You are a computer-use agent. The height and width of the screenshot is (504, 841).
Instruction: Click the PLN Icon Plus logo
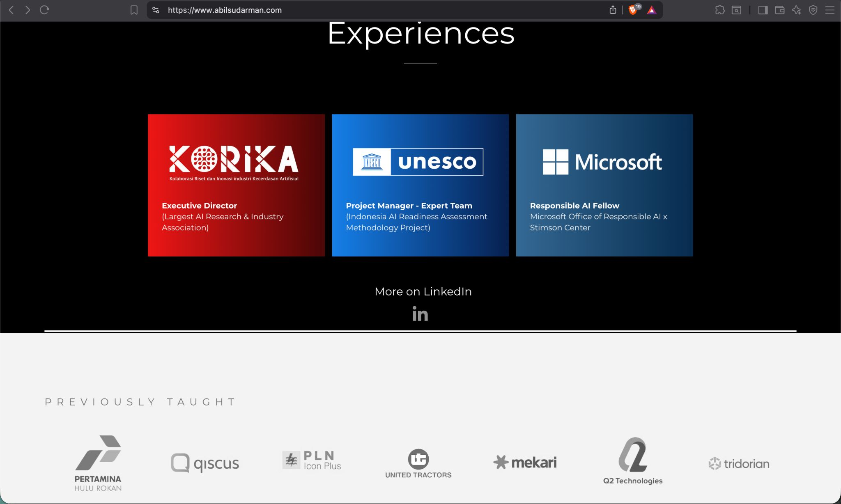(x=312, y=460)
